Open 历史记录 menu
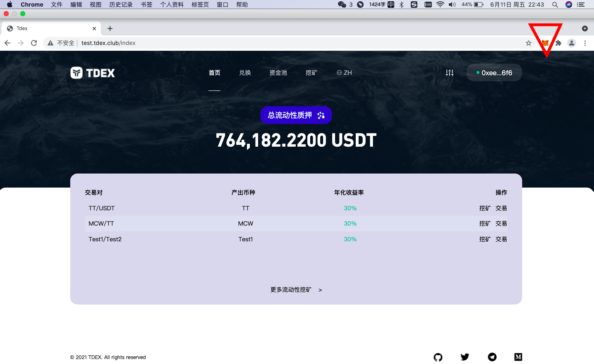 point(121,5)
